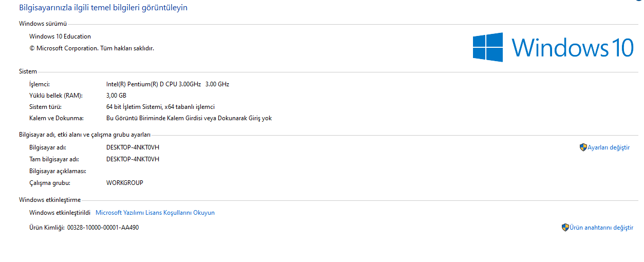Select the Windows 10 Education edition text

60,36
